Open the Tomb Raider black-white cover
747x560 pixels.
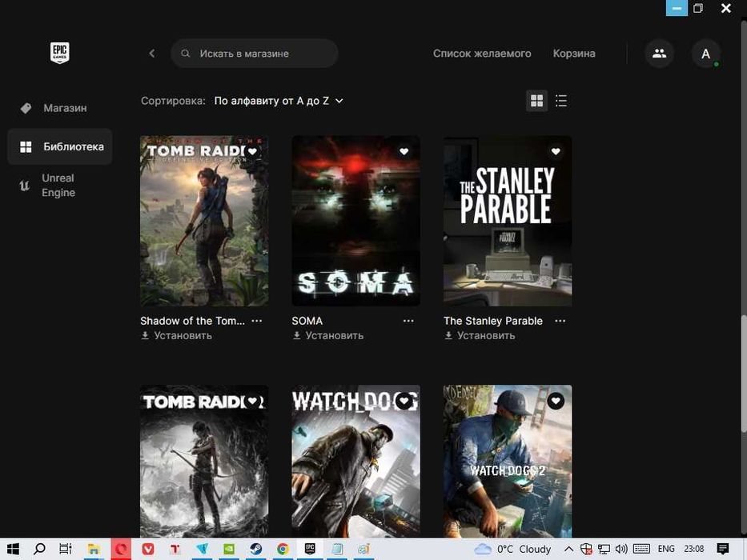pos(204,461)
